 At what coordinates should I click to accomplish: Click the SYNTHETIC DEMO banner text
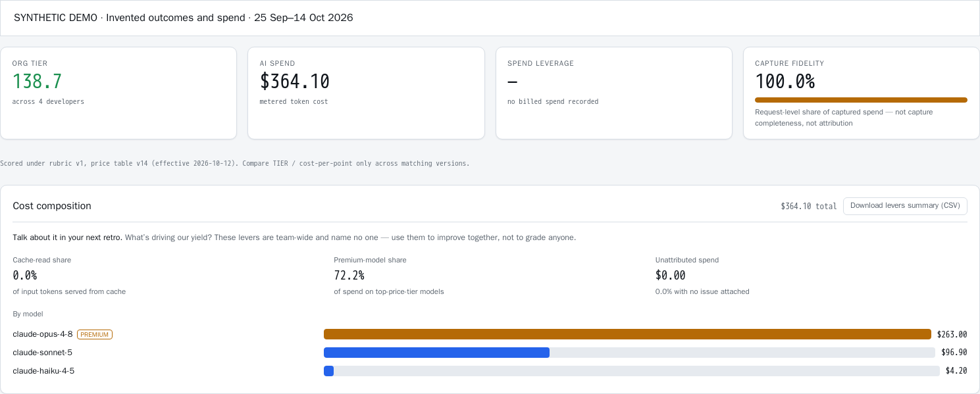[184, 18]
